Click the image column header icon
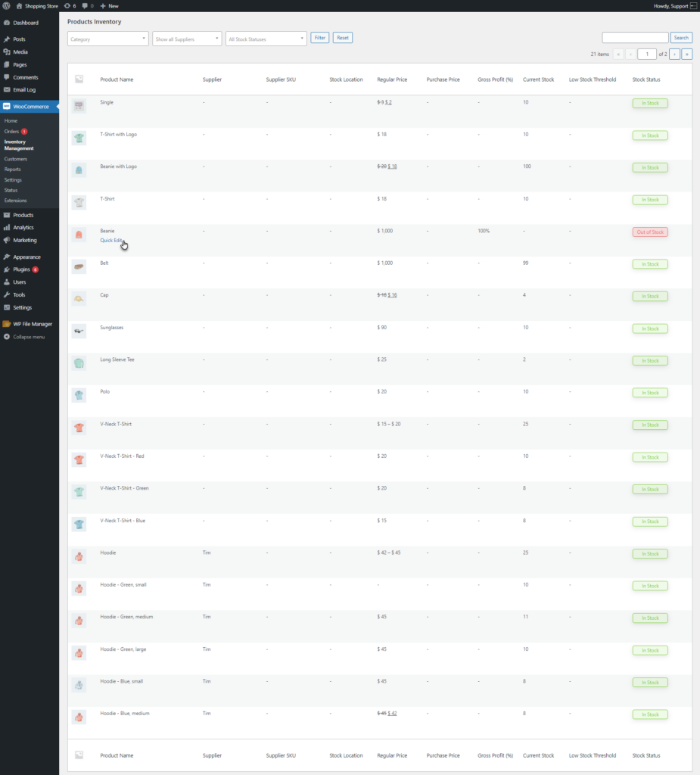Image resolution: width=700 pixels, height=775 pixels. (79, 79)
